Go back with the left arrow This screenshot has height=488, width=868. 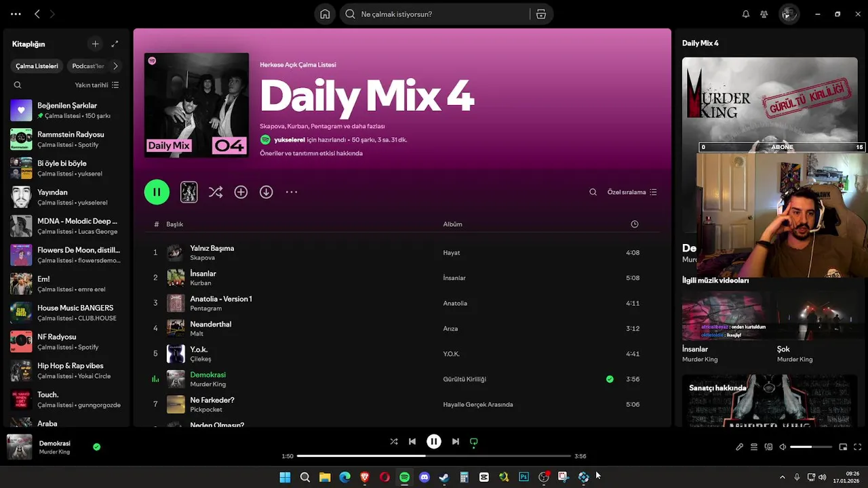point(37,14)
